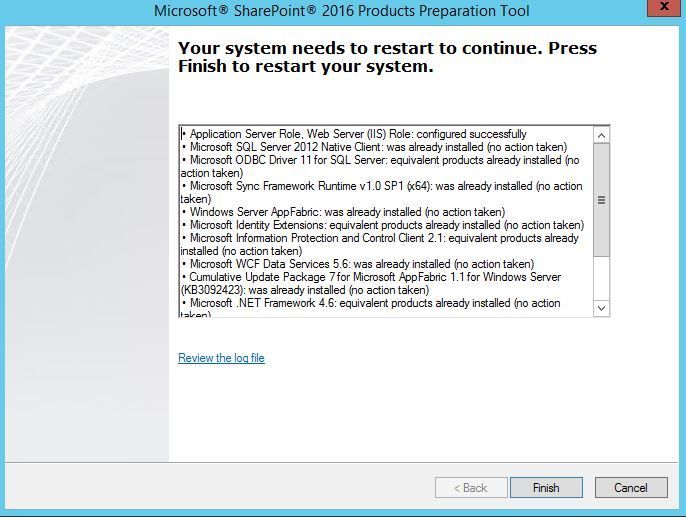
Task: Click the scroll up arrow in results list
Action: coord(602,135)
